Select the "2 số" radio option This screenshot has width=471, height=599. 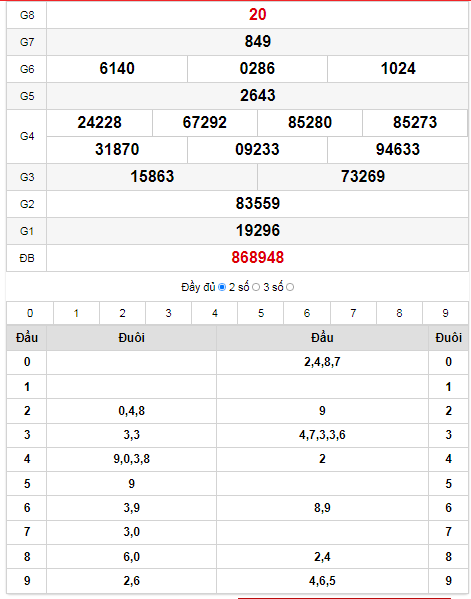256,287
